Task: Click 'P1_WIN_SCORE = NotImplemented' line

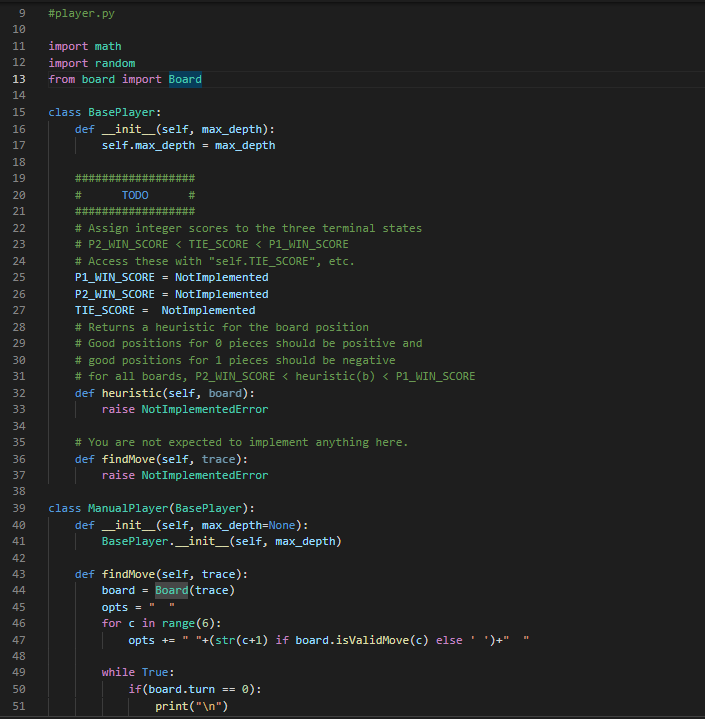Action: 172,277
